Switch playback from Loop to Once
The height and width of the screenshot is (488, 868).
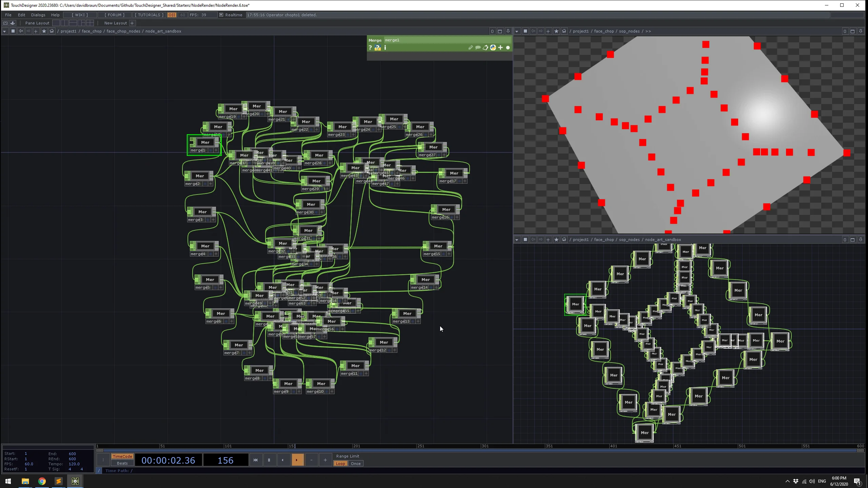point(356,463)
